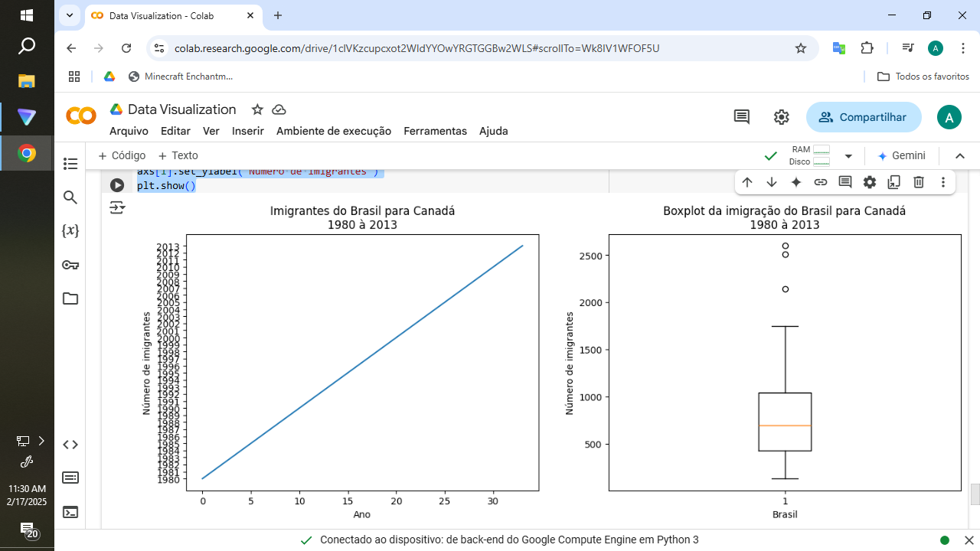Screen dimensions: 980x551
Task: Collapse the header with chevron up
Action: (960, 155)
